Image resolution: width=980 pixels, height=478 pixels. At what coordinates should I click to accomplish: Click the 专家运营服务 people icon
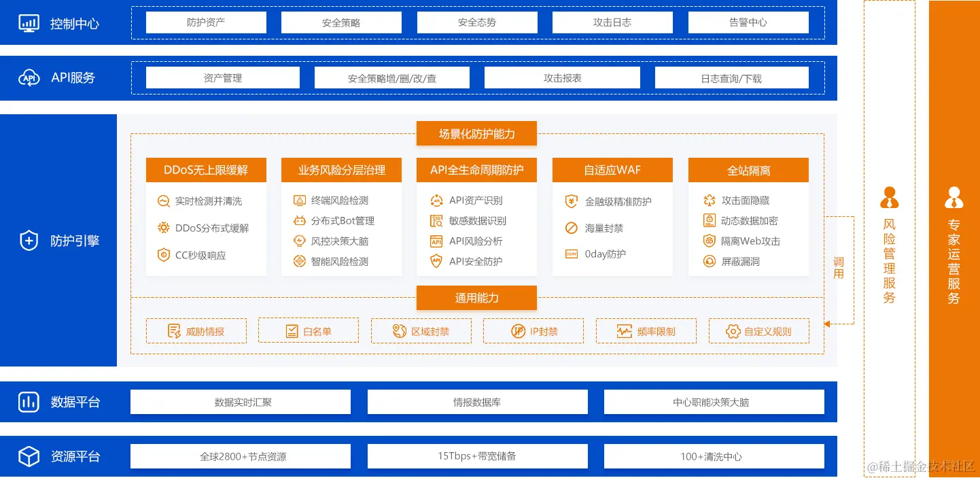pos(954,198)
